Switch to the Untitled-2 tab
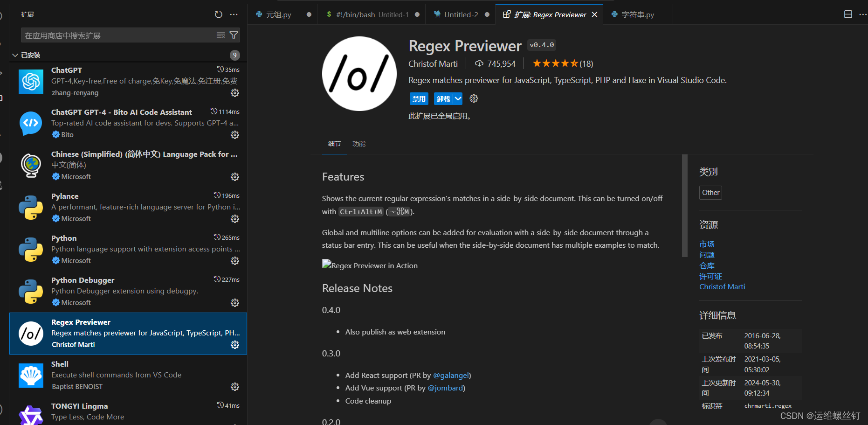 (x=461, y=14)
